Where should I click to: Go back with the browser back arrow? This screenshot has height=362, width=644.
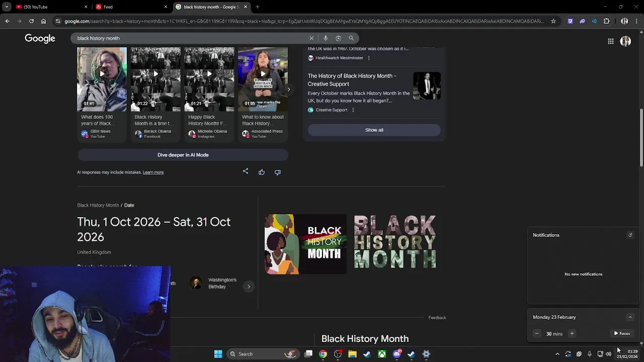click(x=7, y=21)
